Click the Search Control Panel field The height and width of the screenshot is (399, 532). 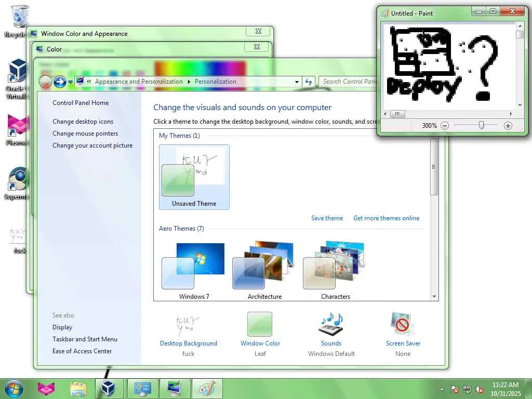click(x=349, y=82)
